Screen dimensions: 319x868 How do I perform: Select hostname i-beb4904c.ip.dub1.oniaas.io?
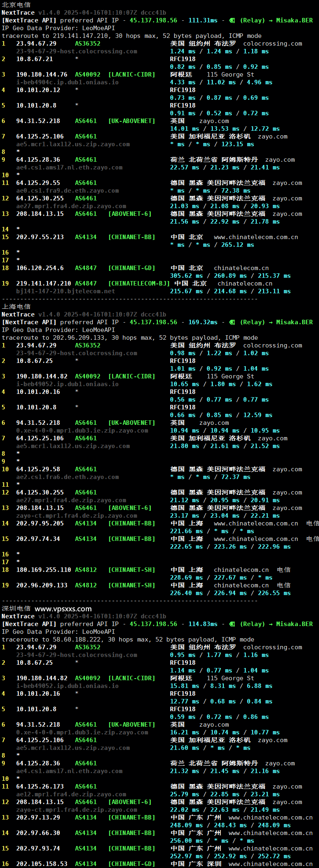pos(68,82)
